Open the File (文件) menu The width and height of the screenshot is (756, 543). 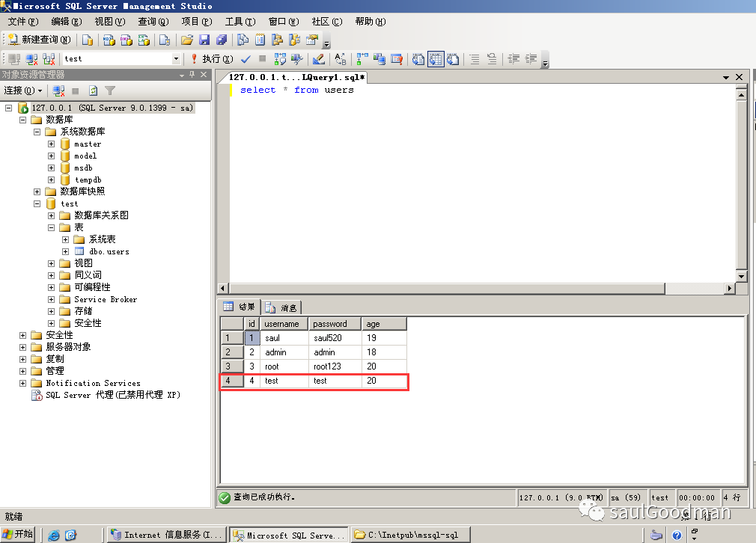pos(23,22)
